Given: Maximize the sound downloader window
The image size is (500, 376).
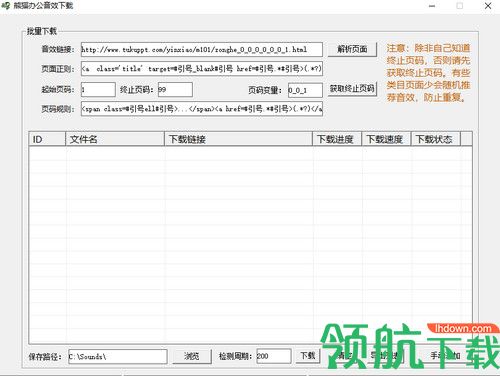Looking at the screenshot, I should tap(460, 6).
